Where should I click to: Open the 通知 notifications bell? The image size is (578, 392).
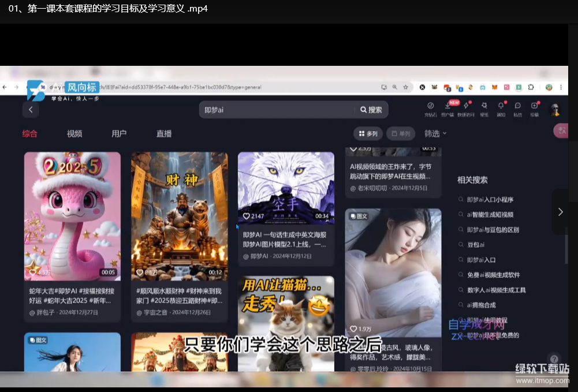click(x=501, y=107)
